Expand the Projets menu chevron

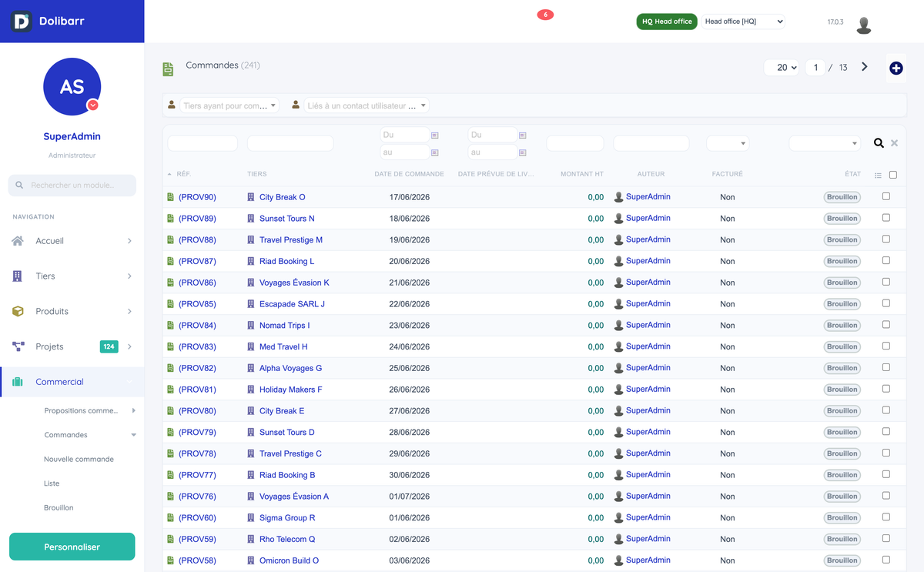pos(129,346)
